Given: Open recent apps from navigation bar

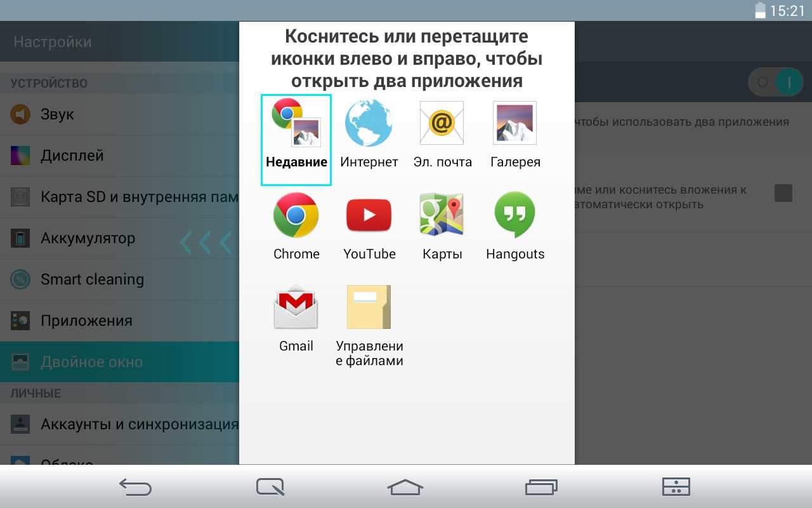Looking at the screenshot, I should tap(541, 487).
